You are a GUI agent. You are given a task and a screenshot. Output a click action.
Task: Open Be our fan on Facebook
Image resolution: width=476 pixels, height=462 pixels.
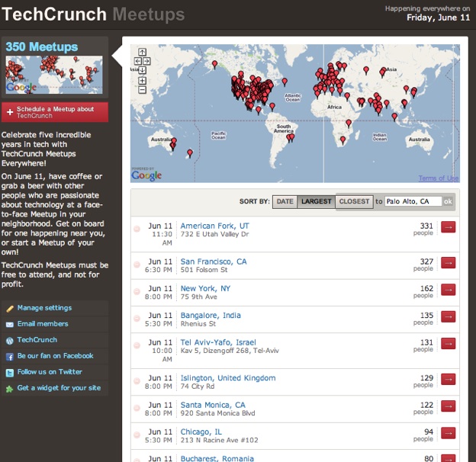pos(55,356)
